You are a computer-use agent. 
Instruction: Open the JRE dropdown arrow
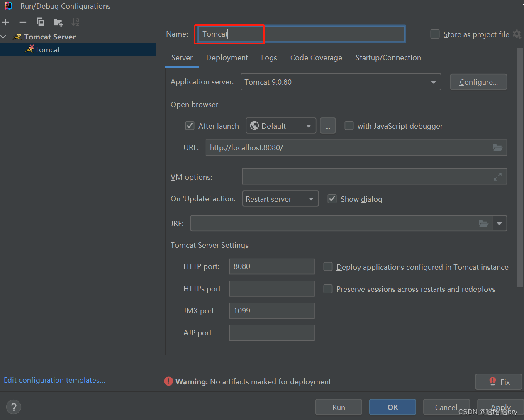tap(500, 224)
